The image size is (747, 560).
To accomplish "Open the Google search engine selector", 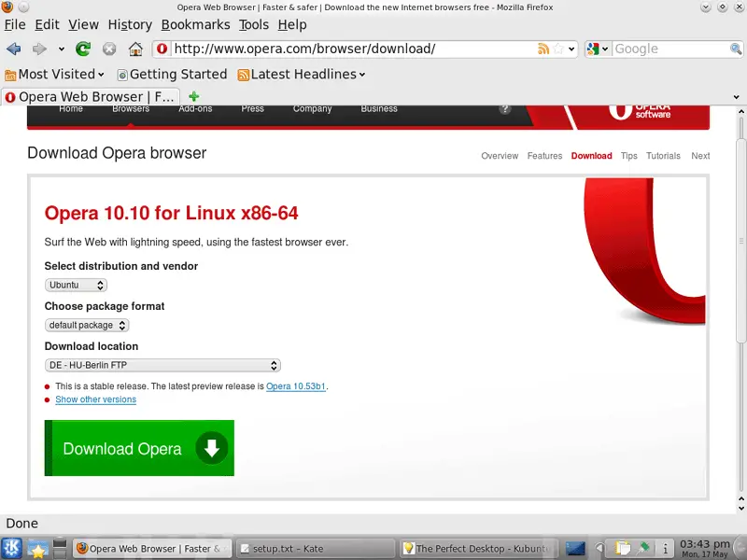I will [598, 49].
